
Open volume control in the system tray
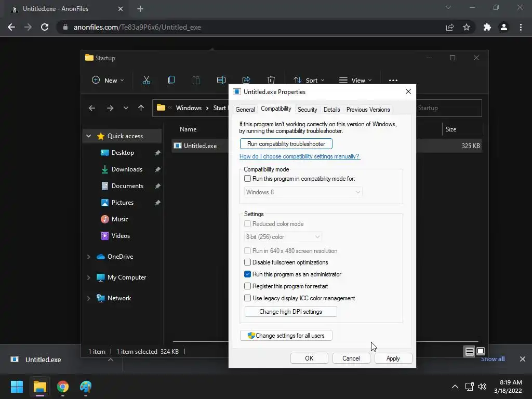pyautogui.click(x=482, y=387)
